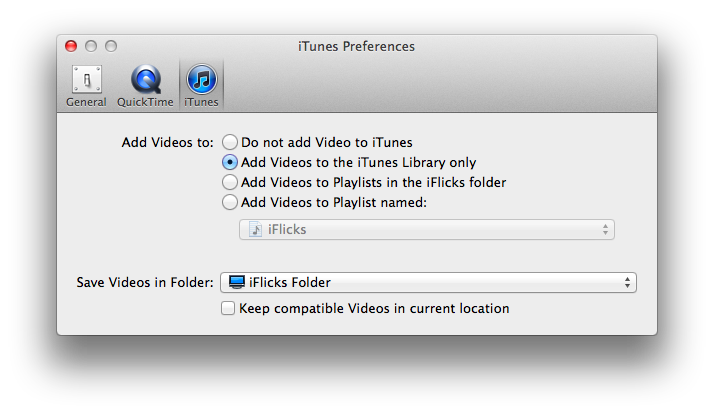Screen dimensions: 714x414
Task: Zoom the window using the third titlebar button
Action: (x=111, y=46)
